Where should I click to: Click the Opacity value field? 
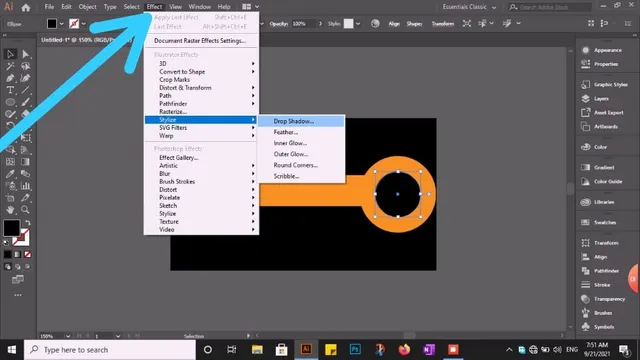(303, 24)
